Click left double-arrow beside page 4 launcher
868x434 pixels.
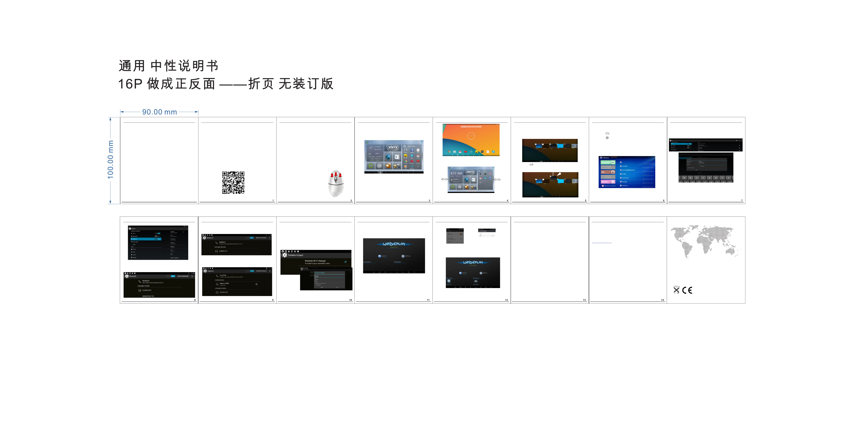444,179
